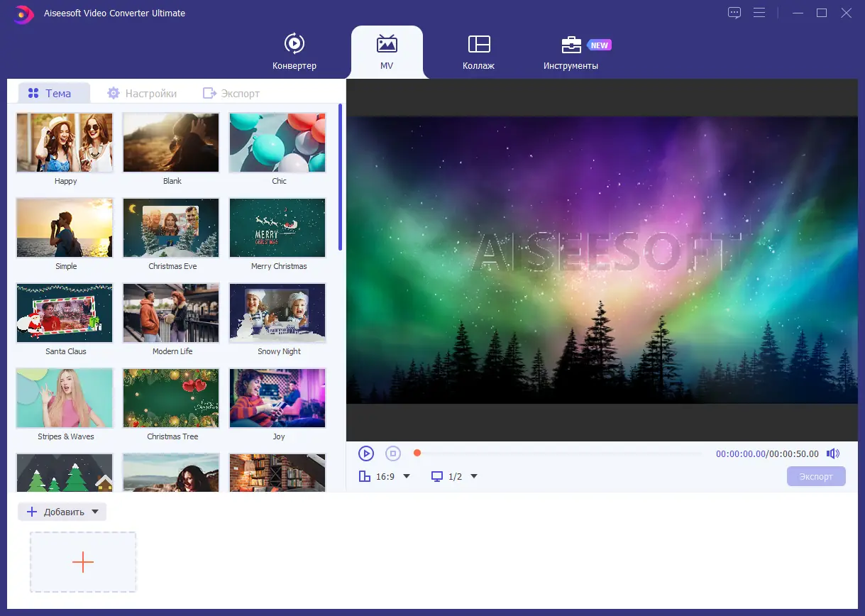Switch to the Коллаж tab
This screenshot has width=865, height=616.
coord(479,51)
